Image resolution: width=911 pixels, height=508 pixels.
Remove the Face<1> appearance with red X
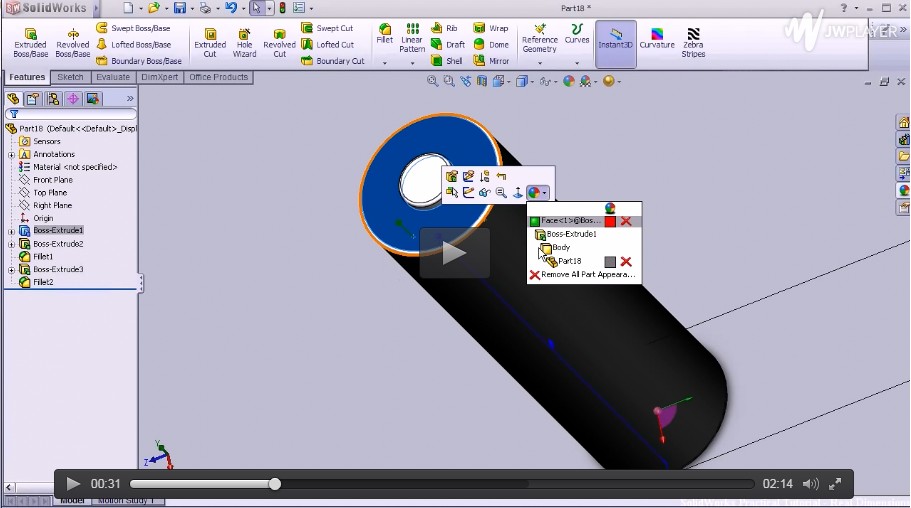coord(626,221)
